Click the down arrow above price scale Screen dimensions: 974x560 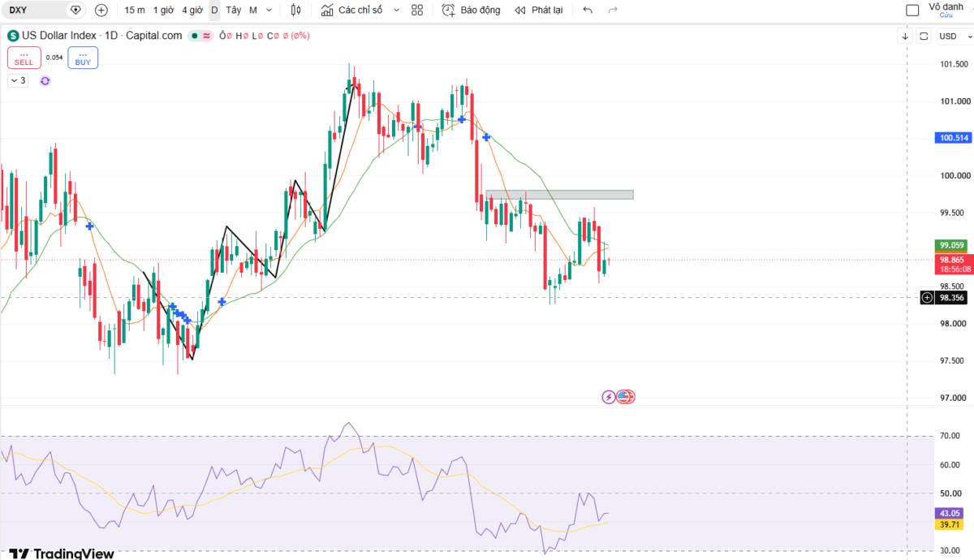(x=905, y=36)
